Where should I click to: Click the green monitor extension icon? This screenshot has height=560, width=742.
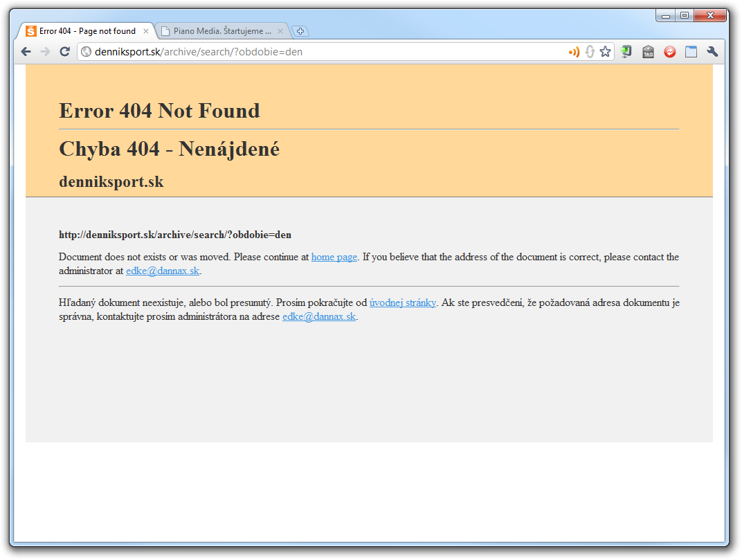pyautogui.click(x=626, y=52)
